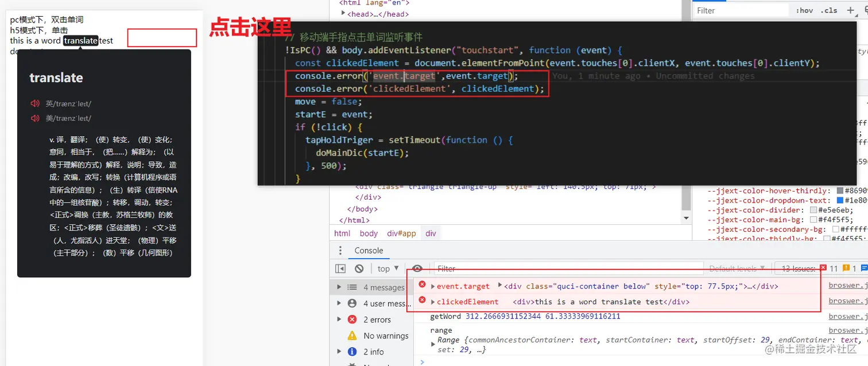Add a new style rule plus icon
The height and width of the screenshot is (366, 868).
point(851,10)
